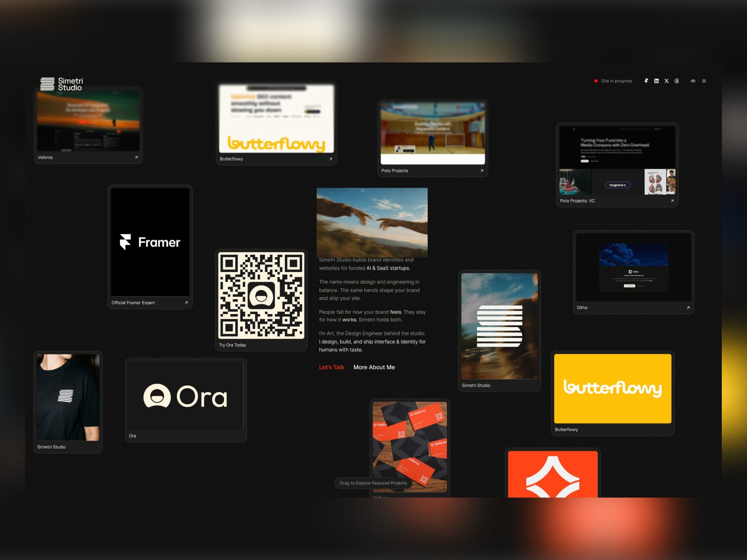Open the Ora logo card
The image size is (747, 560).
tap(186, 400)
